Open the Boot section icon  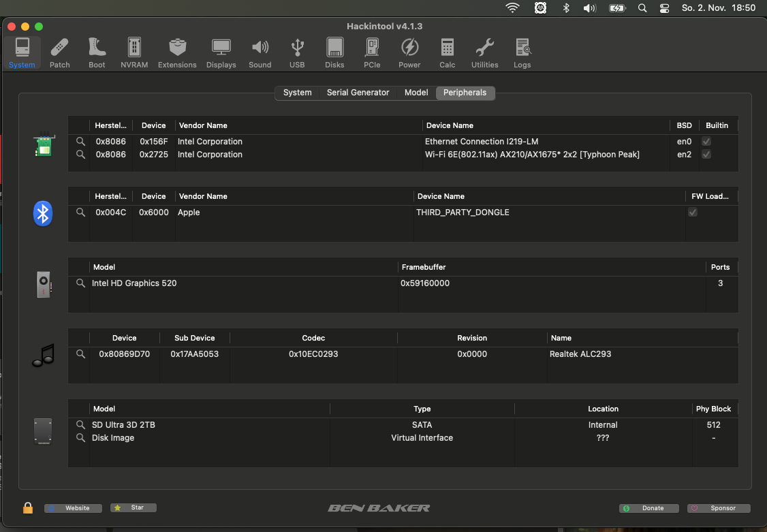tap(97, 52)
